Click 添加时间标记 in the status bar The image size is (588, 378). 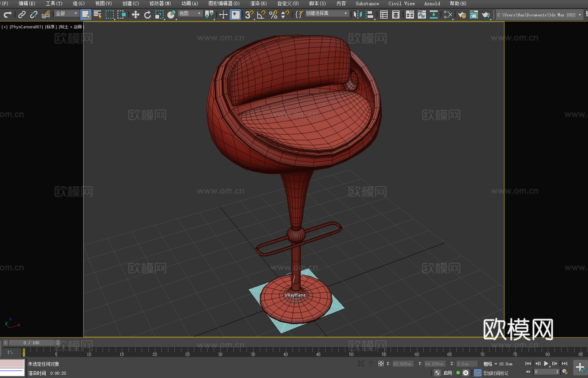(495, 373)
